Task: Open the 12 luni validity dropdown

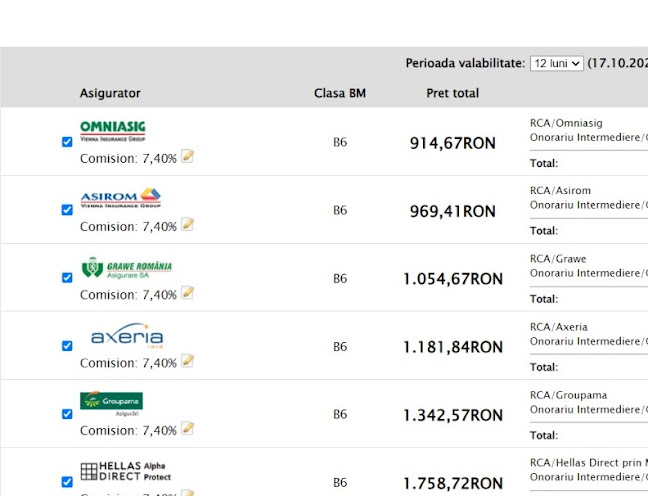Action: point(556,63)
